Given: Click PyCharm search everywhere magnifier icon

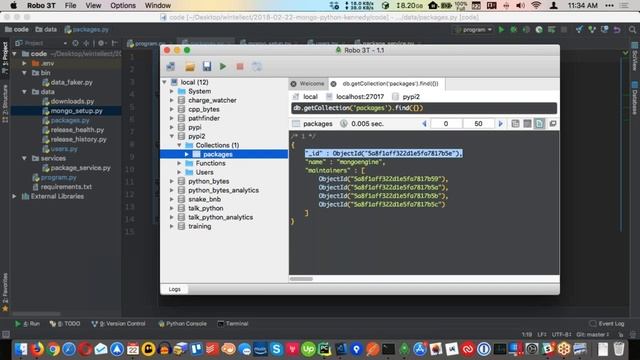Looking at the screenshot, I should [x=632, y=30].
